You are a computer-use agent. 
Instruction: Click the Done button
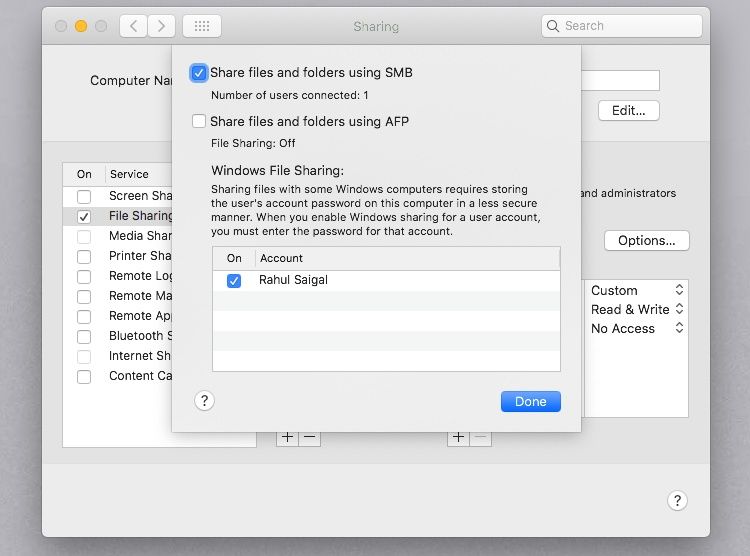click(530, 401)
